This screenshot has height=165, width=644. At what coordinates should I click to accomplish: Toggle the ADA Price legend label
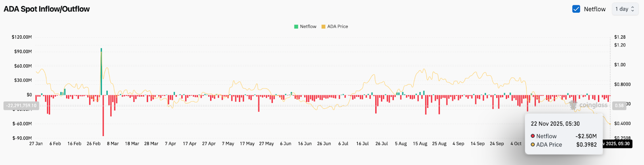337,27
